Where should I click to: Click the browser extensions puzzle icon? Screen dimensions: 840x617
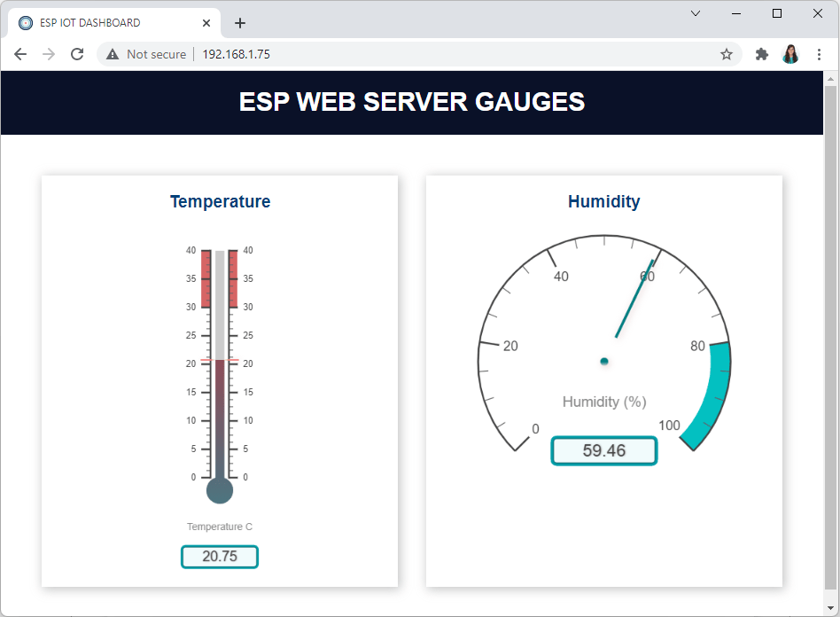pyautogui.click(x=762, y=54)
